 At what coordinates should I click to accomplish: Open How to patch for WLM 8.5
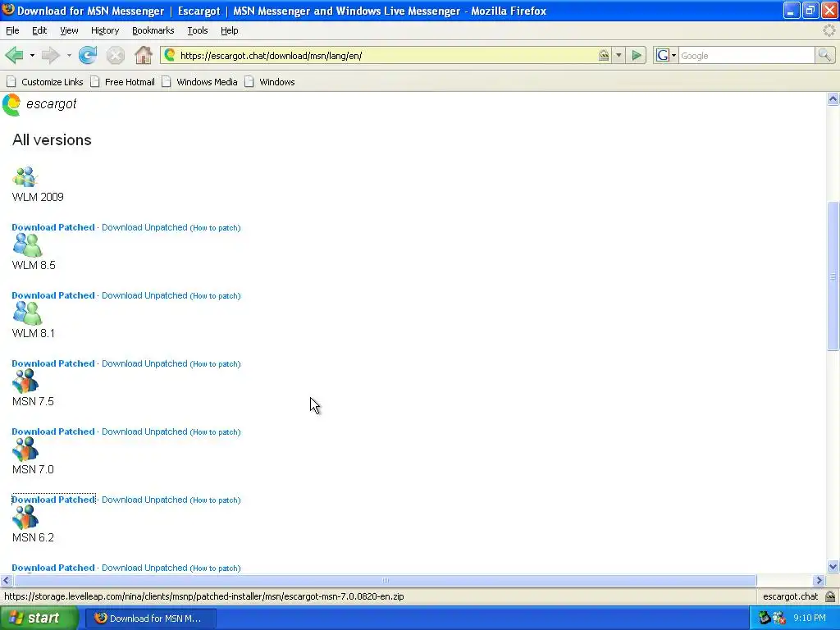(216, 295)
